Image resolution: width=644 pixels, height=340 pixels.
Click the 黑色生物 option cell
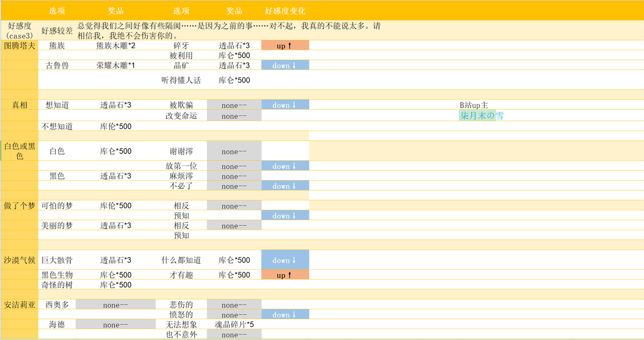[x=57, y=275]
